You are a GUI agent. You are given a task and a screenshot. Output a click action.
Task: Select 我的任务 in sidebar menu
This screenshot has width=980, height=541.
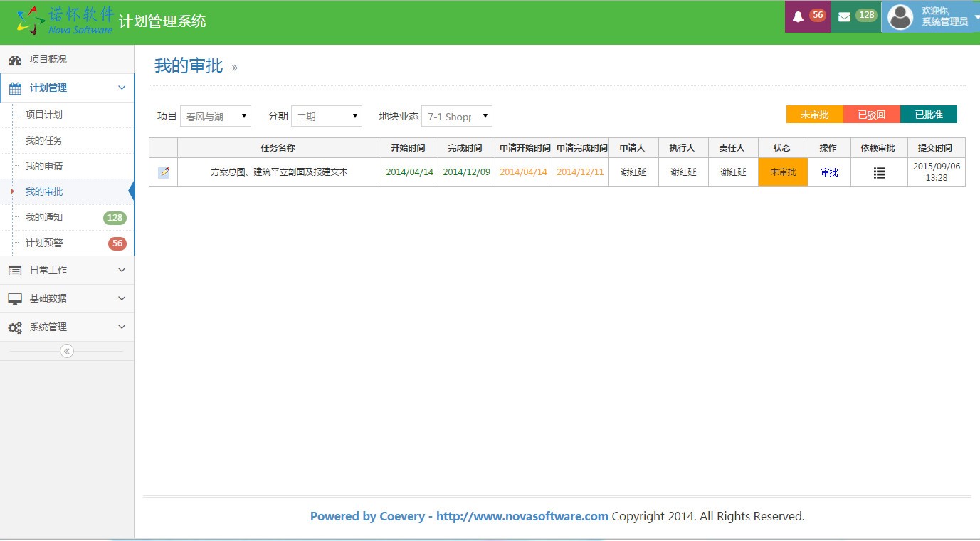(44, 141)
